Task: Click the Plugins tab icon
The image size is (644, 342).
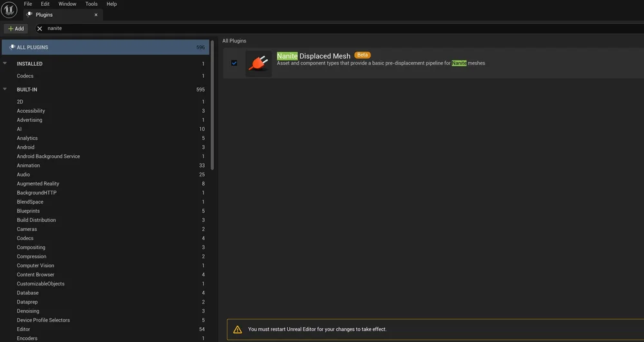Action: 29,14
